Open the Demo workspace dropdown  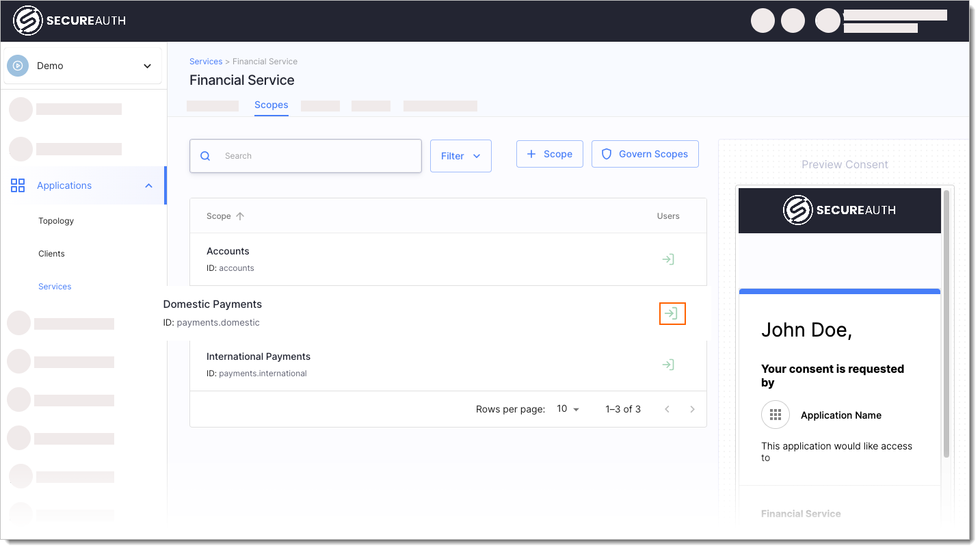coord(147,66)
